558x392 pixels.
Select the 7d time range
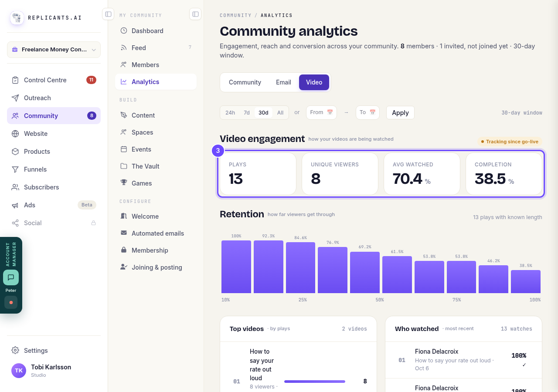coord(247,112)
